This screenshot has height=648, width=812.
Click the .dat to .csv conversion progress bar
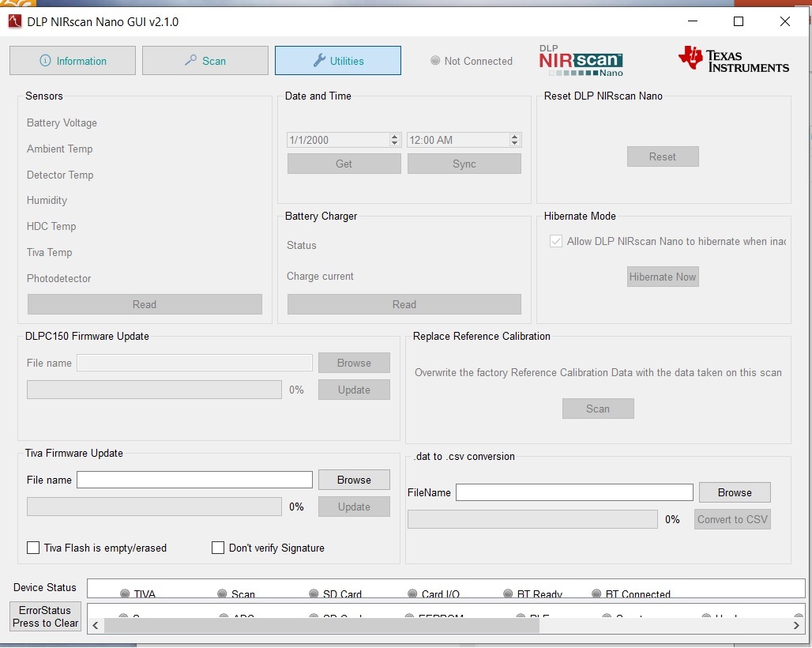tap(532, 519)
